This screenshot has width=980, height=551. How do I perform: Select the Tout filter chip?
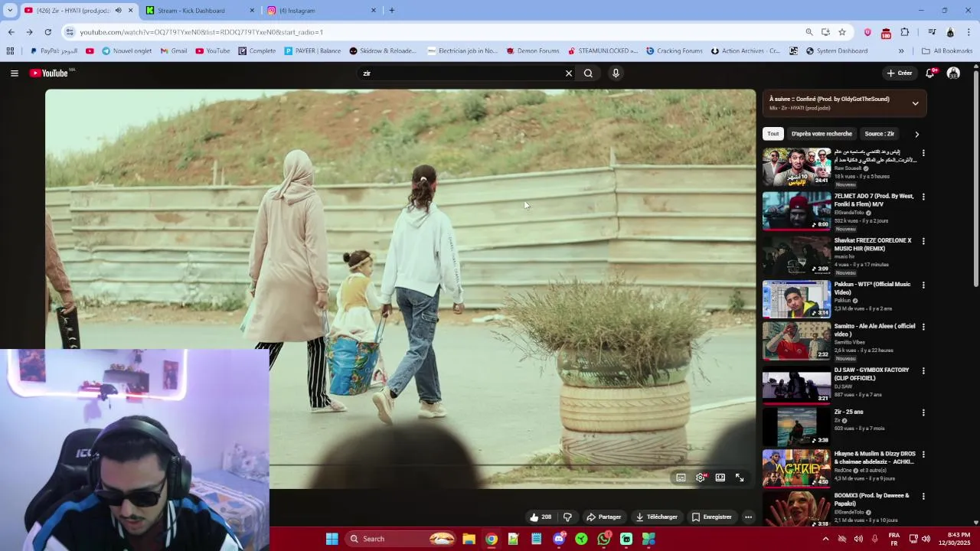[x=773, y=134]
